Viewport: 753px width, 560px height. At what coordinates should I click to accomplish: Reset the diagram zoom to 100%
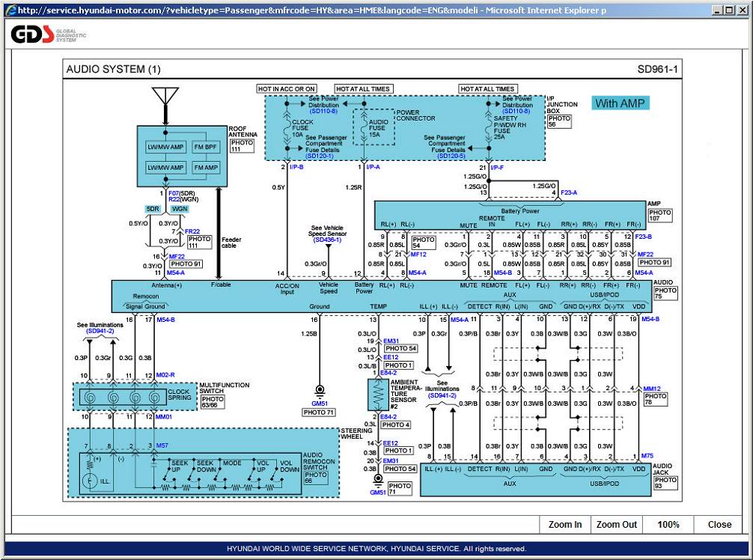(668, 525)
